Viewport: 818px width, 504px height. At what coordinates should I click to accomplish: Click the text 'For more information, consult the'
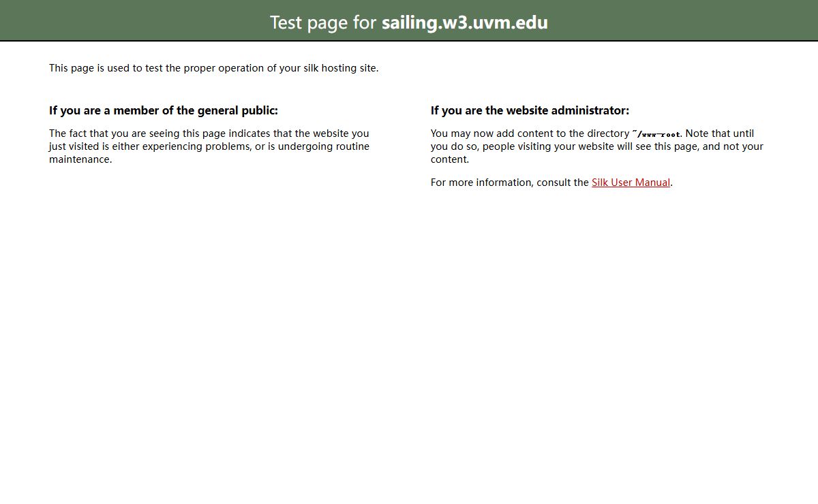click(x=510, y=183)
